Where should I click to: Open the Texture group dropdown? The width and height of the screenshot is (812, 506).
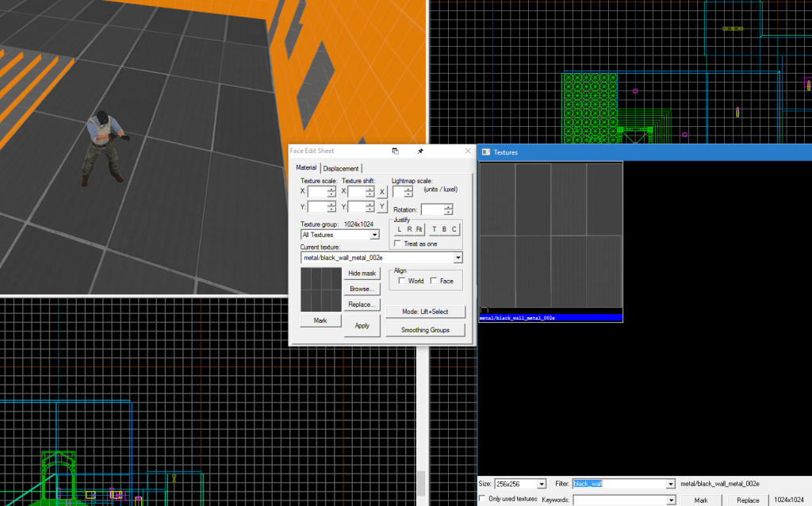click(375, 235)
